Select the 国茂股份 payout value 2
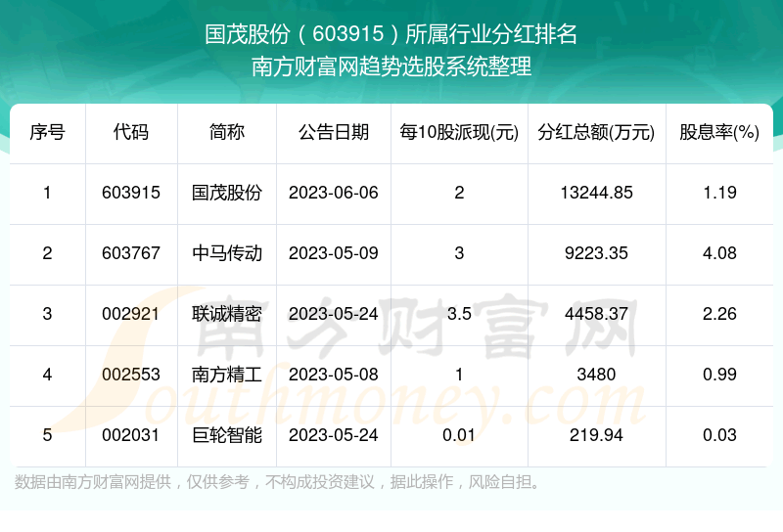 point(459,193)
